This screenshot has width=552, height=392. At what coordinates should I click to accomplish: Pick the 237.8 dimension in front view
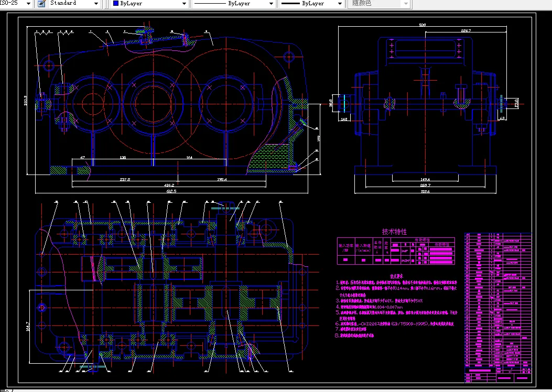[x=125, y=179]
